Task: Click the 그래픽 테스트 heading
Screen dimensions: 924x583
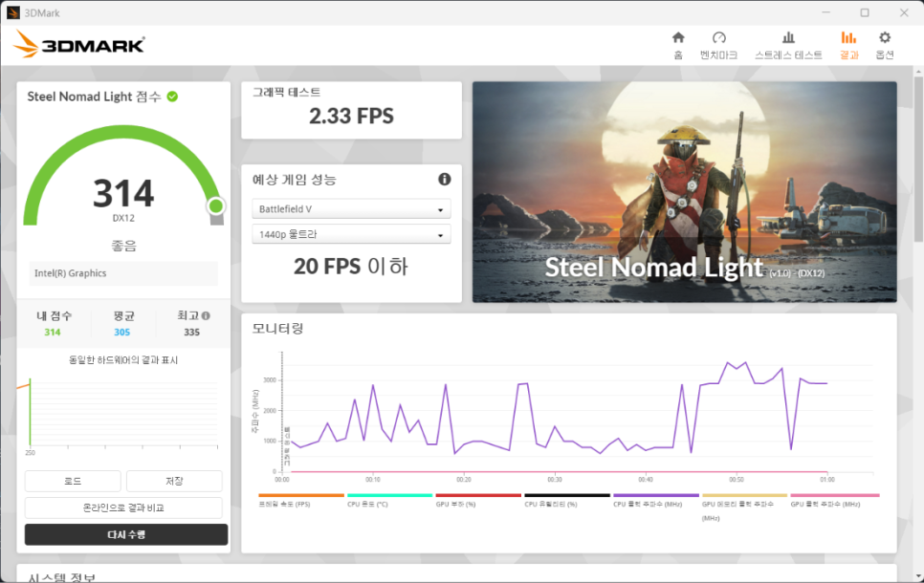Action: 286,93
